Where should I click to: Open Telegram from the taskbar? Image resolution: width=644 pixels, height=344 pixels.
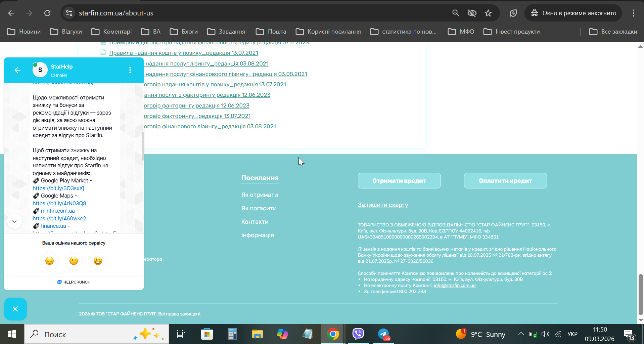coord(383,334)
